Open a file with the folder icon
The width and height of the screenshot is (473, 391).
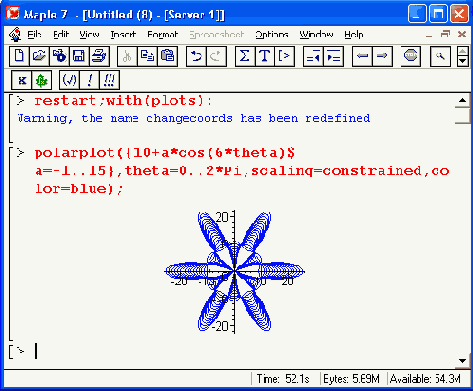(x=39, y=56)
